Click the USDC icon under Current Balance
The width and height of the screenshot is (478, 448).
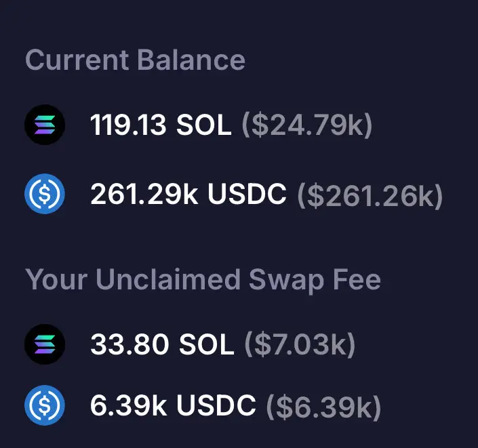pos(45,195)
